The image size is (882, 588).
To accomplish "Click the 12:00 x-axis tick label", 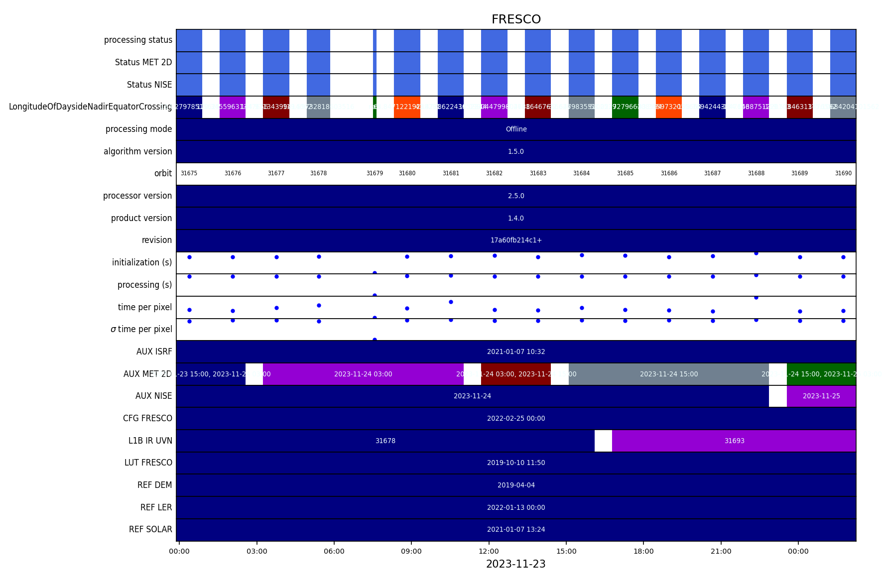I will click(489, 551).
